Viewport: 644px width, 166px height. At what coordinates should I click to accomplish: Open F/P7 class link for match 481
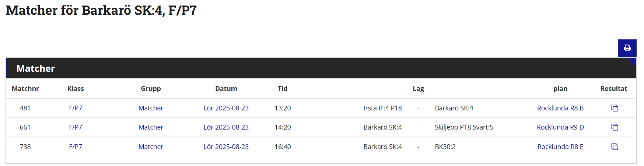(x=76, y=108)
